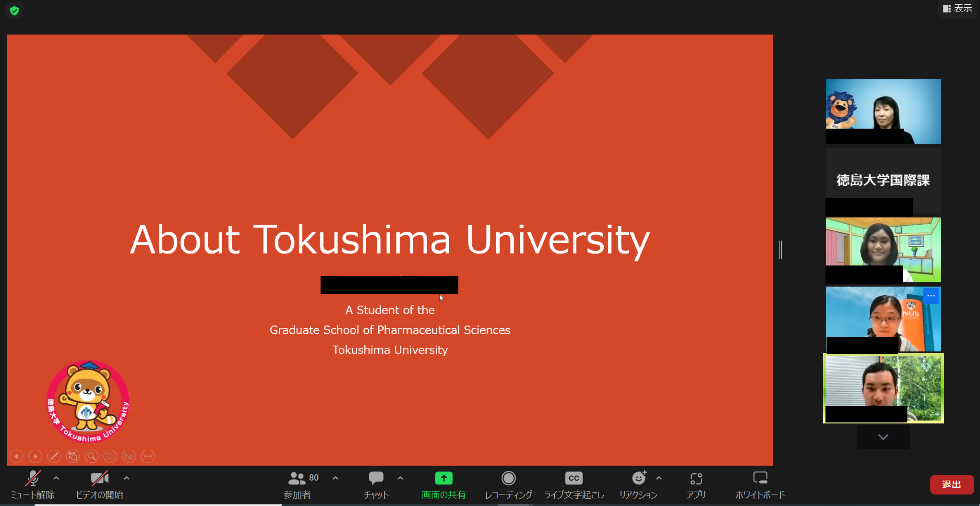
Task: Unmute microphone with ミュート解除
Action: click(x=33, y=485)
